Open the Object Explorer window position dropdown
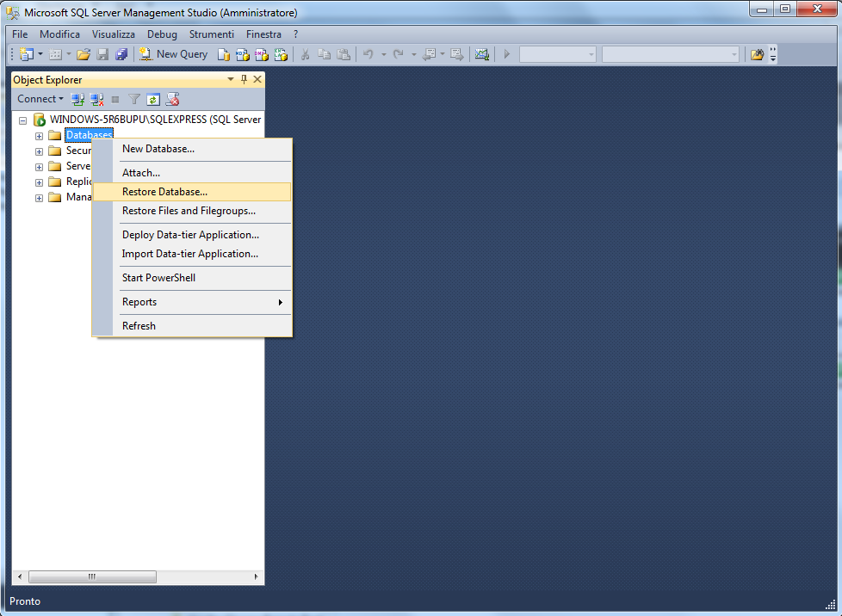Image resolution: width=842 pixels, height=616 pixels. coord(231,79)
